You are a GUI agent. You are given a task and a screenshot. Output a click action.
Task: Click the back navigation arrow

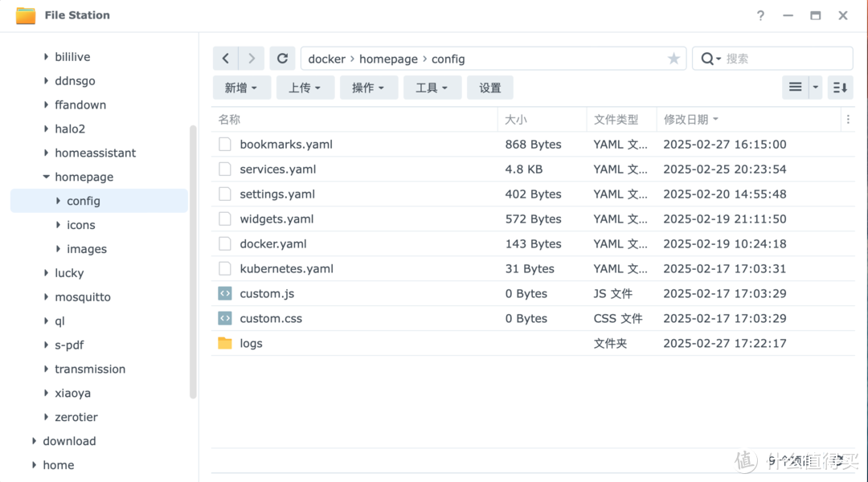(225, 58)
